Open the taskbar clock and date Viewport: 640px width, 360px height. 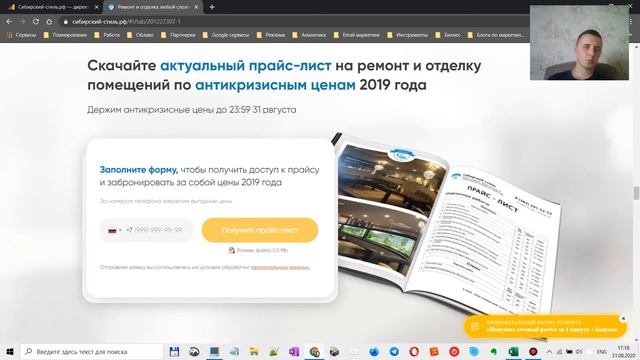coord(623,351)
